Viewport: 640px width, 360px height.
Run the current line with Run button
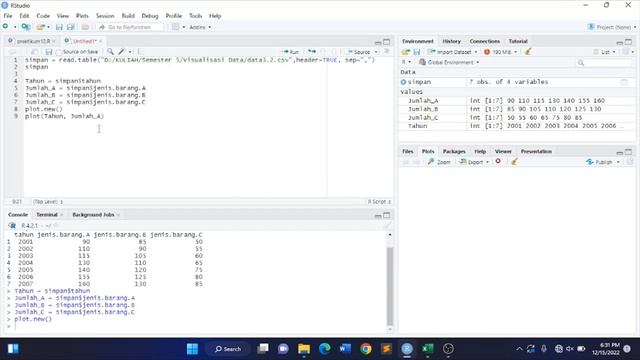point(290,52)
